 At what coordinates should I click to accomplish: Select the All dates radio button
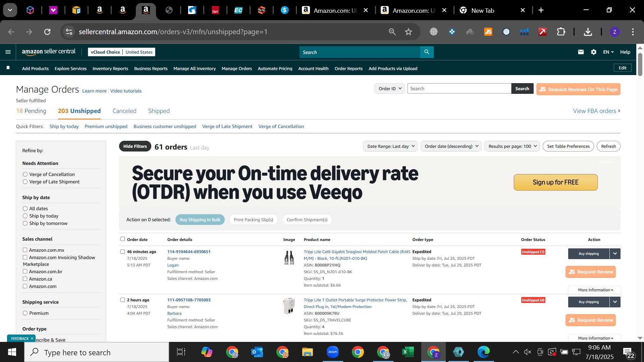pyautogui.click(x=25, y=208)
